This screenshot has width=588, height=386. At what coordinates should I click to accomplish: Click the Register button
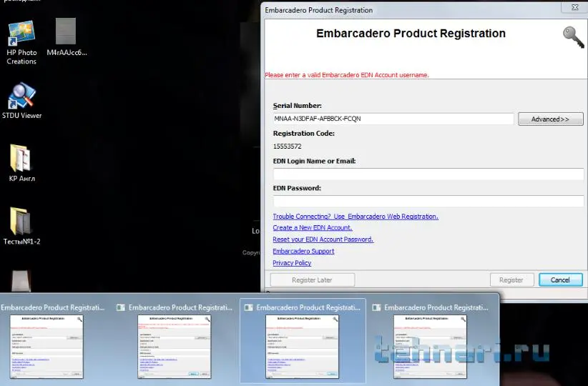(511, 280)
